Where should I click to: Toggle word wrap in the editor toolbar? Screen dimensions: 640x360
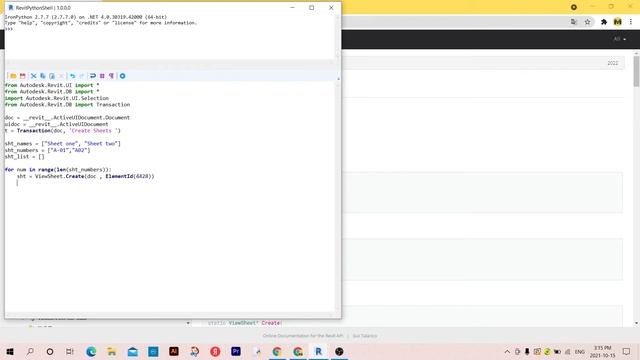pos(93,76)
